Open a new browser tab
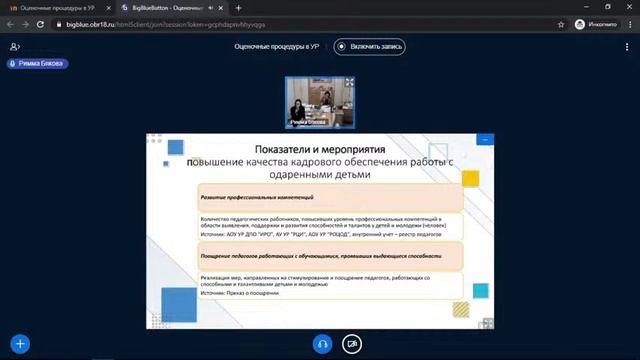The image size is (640, 360). [239, 8]
